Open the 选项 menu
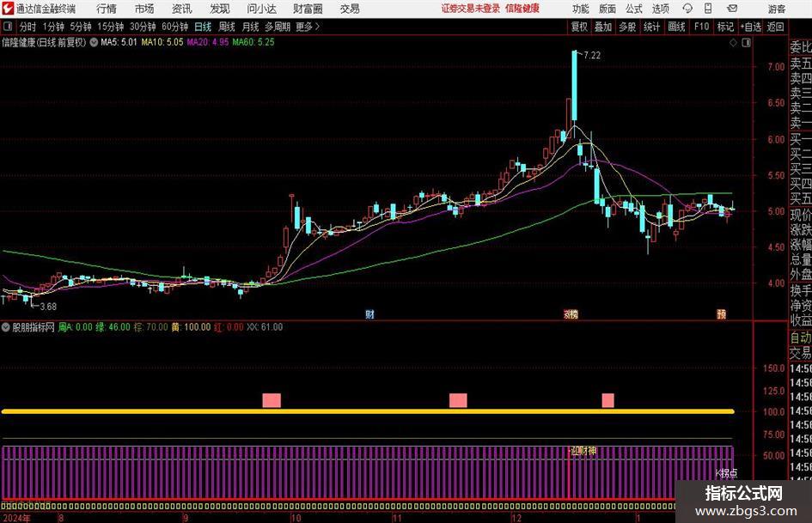812x523 pixels. 660,9
